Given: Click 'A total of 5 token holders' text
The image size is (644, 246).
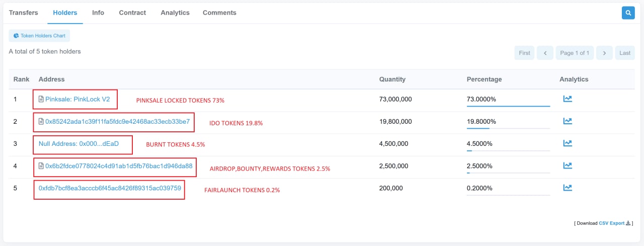Looking at the screenshot, I should 45,51.
